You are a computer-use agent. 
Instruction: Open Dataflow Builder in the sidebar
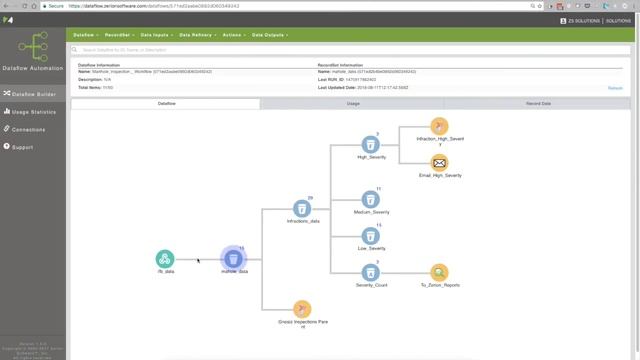pyautogui.click(x=33, y=94)
